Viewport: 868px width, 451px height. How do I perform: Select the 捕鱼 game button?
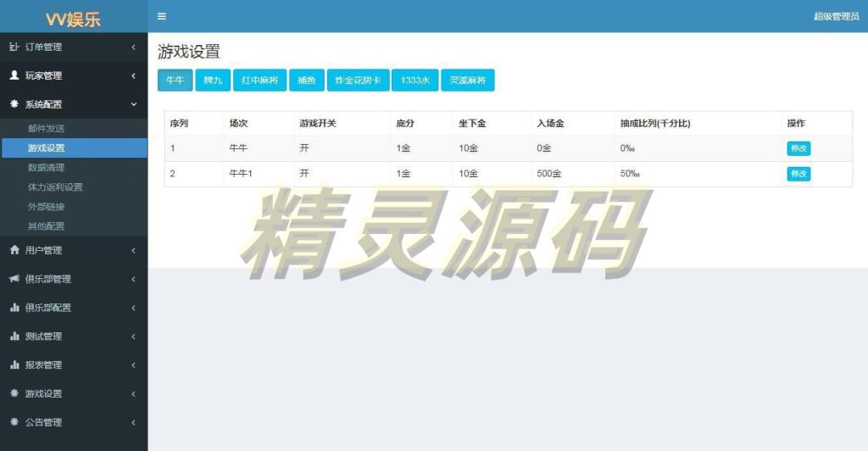(x=307, y=81)
